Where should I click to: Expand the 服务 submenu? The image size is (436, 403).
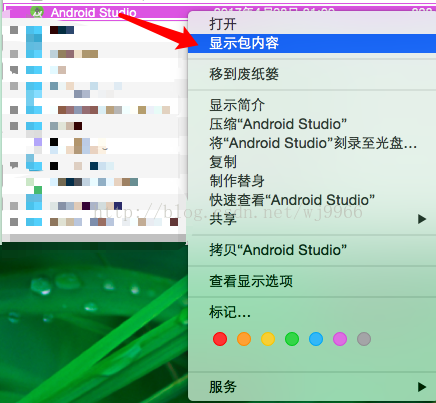(x=312, y=387)
